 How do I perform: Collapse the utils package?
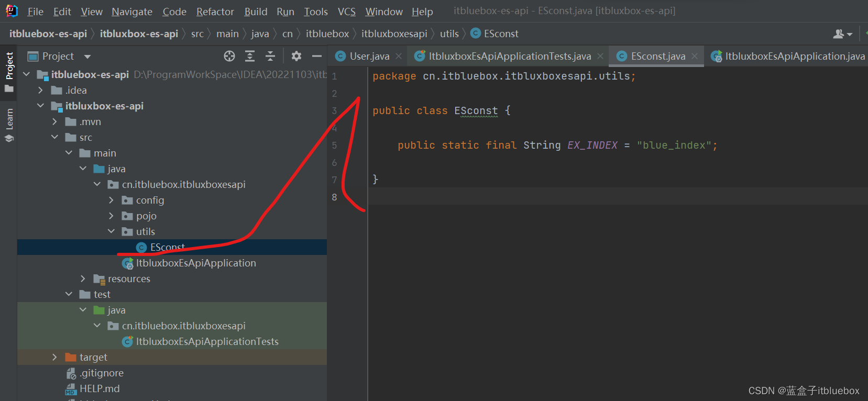point(111,231)
